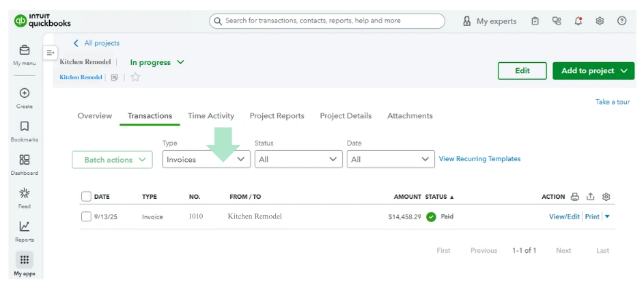Click the My experts person icon
This screenshot has width=644, height=289.
pyautogui.click(x=466, y=21)
